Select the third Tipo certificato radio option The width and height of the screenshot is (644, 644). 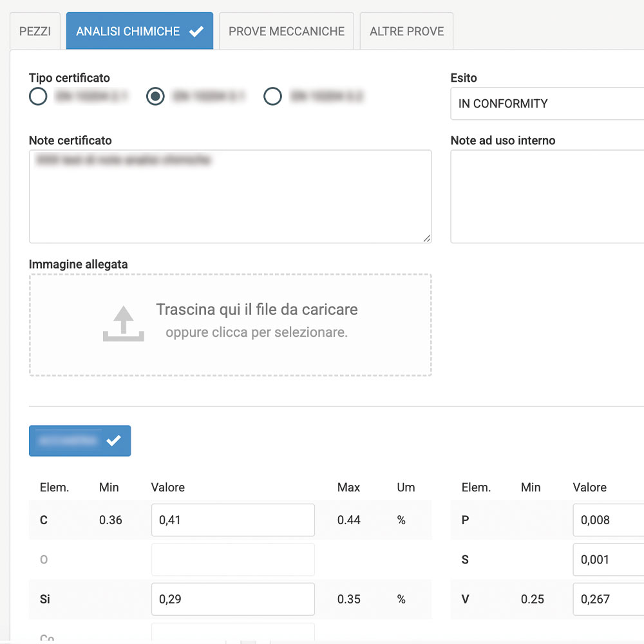(x=273, y=97)
